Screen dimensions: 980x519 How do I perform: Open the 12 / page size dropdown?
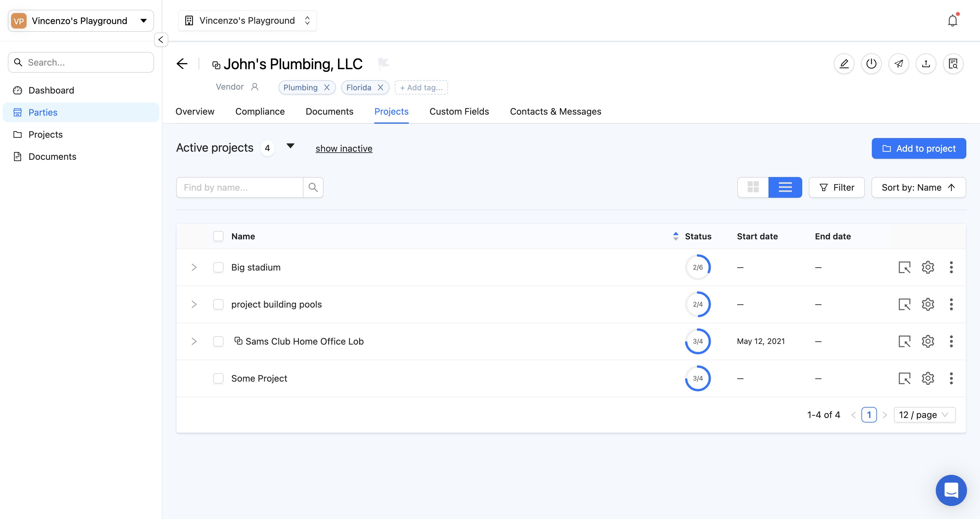[x=924, y=415]
